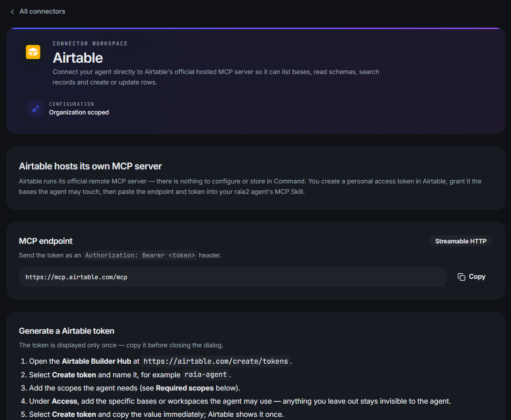Screen dimensions: 511x420
Task: Click the Streamable HTTP badge
Action: [x=461, y=241]
